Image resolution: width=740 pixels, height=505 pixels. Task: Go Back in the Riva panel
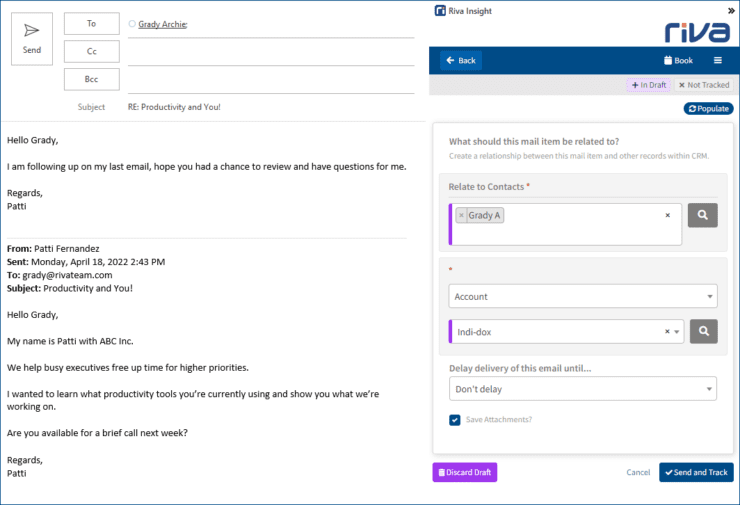point(460,60)
